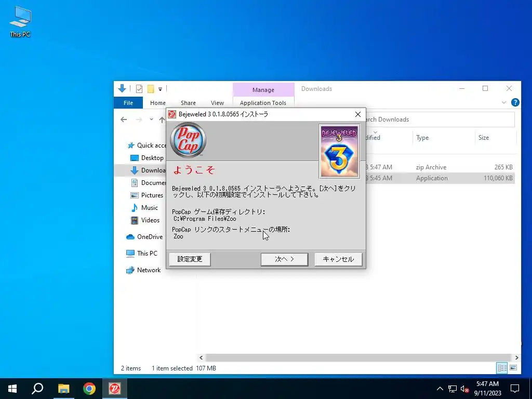Open Windows Start menu

point(12,389)
